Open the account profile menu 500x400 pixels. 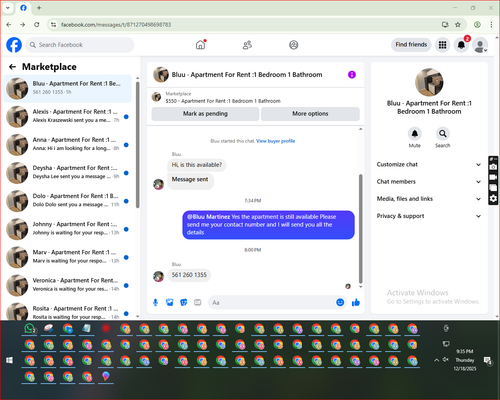tap(480, 45)
